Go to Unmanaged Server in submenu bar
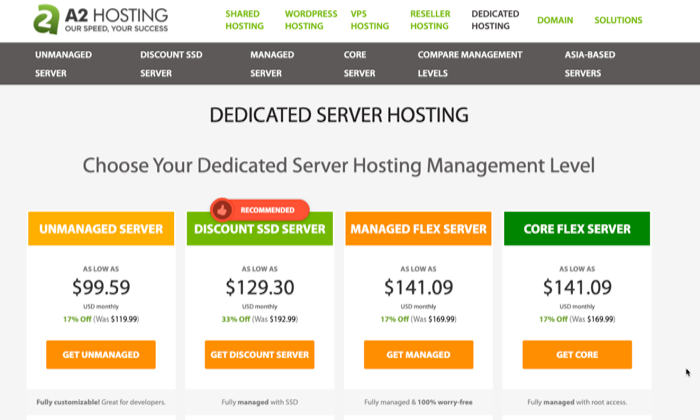Image resolution: width=700 pixels, height=420 pixels. click(63, 64)
